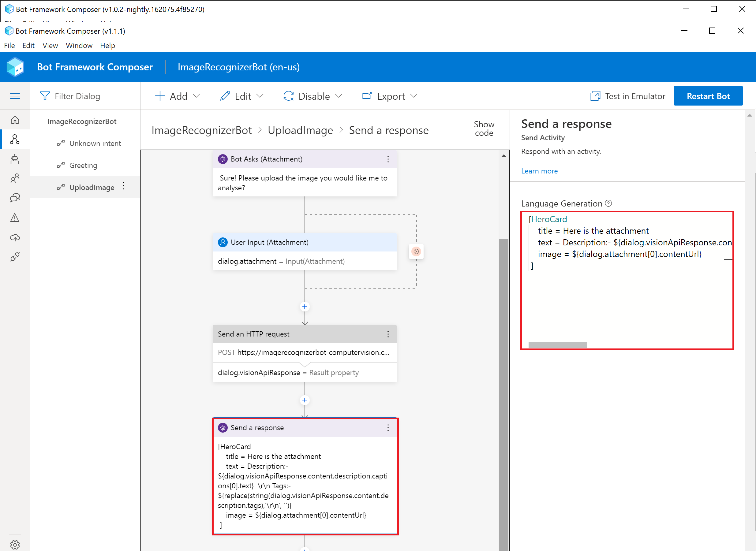Select ImageRecognizerBot in dialog tree
The image size is (756, 551).
pyautogui.click(x=82, y=121)
